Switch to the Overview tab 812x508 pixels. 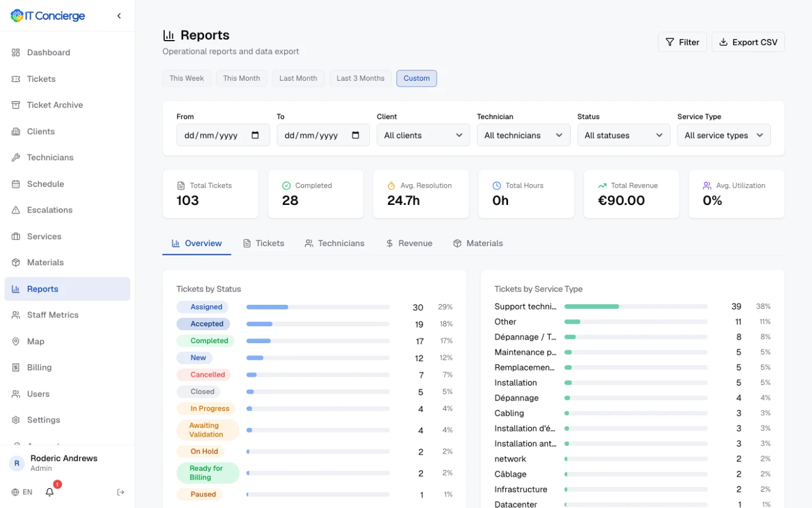click(x=197, y=243)
